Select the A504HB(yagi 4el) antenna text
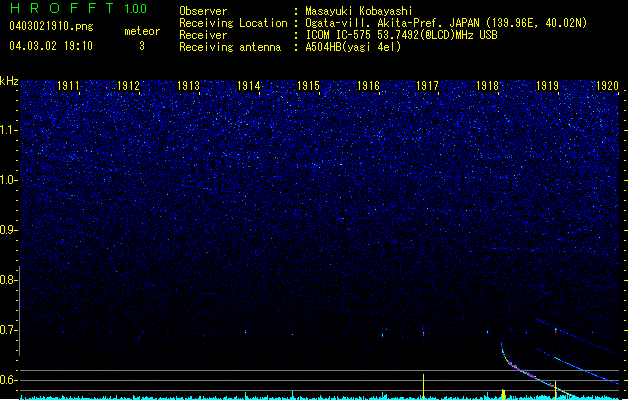Viewport: 629px width, 400px height. coord(353,47)
